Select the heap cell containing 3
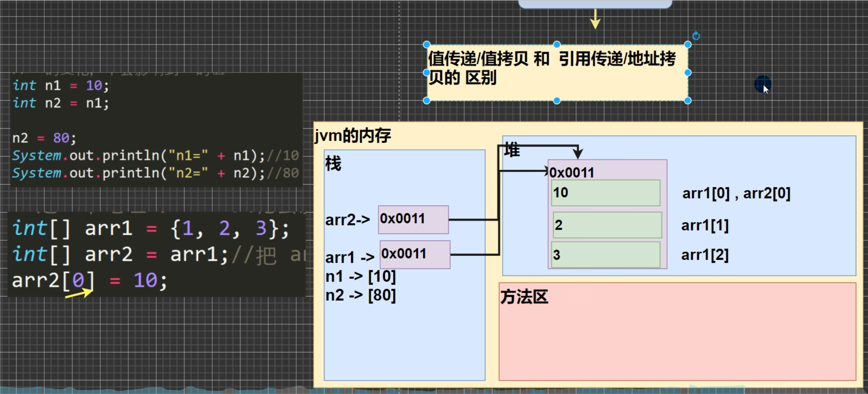Screen dimensions: 868x394 coord(606,254)
